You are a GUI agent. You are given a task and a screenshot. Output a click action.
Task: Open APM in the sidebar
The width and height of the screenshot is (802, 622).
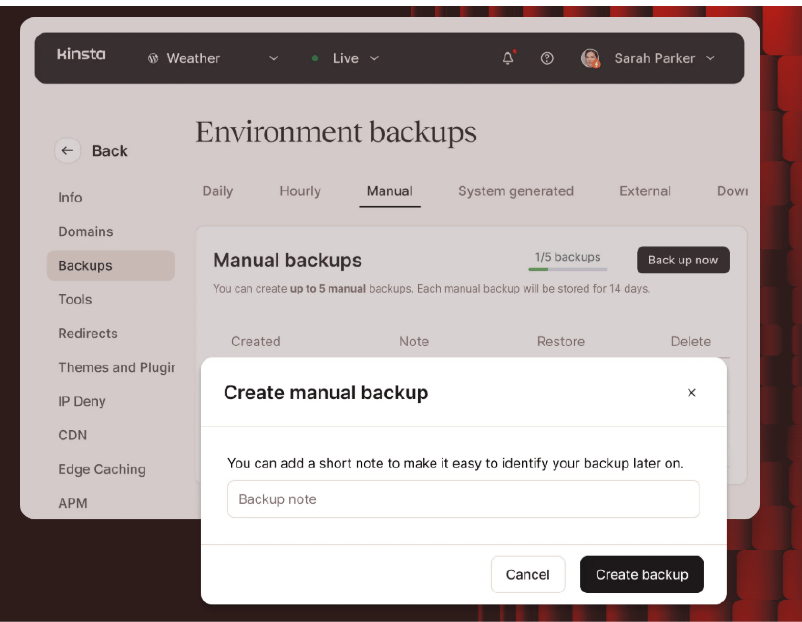coord(73,503)
